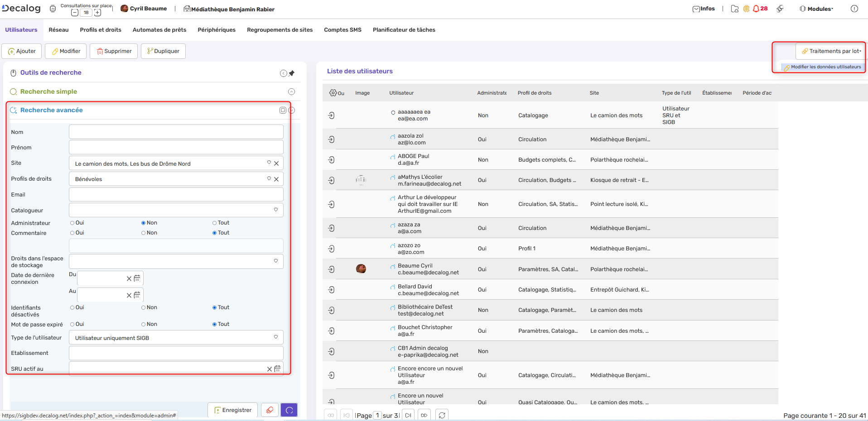This screenshot has height=421, width=868.
Task: Open the Type de l'utilisateur dropdown
Action: pos(276,337)
